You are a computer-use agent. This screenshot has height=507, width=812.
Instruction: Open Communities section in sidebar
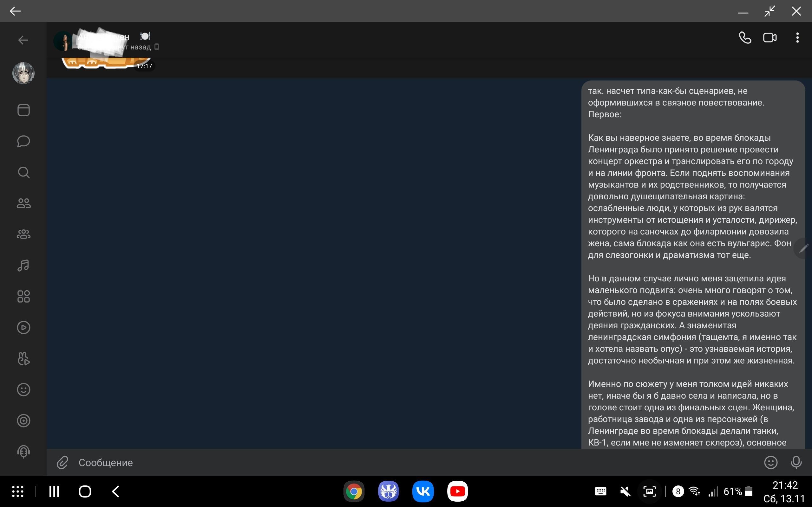(x=23, y=234)
